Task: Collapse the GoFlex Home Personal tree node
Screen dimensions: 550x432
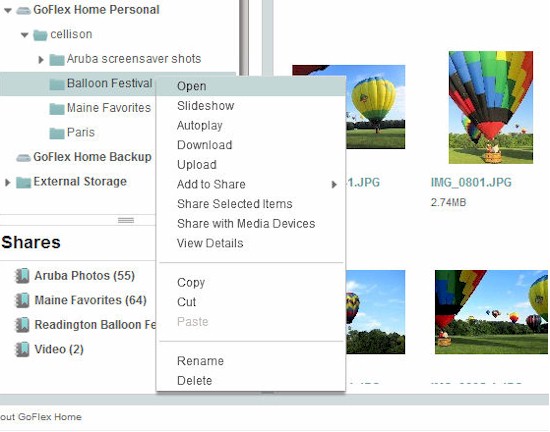Action: (7, 11)
